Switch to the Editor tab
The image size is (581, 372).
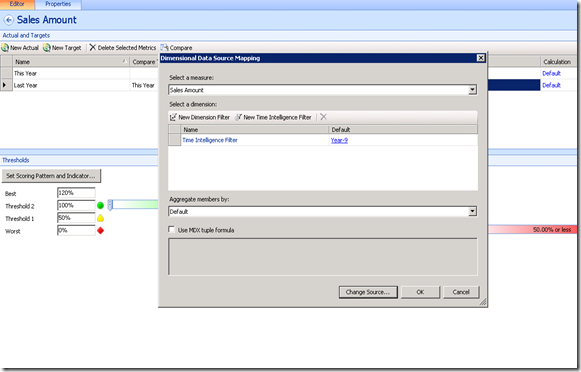pos(17,4)
